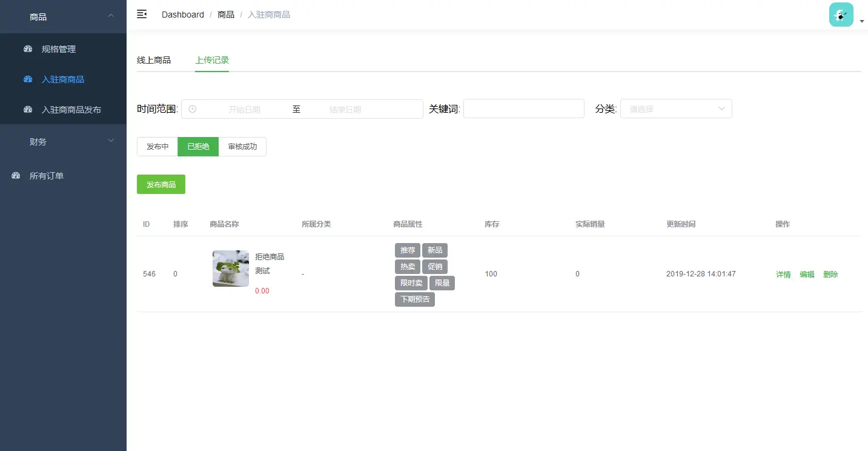Click the clock icon in date range field
The image size is (868, 451).
coord(193,109)
